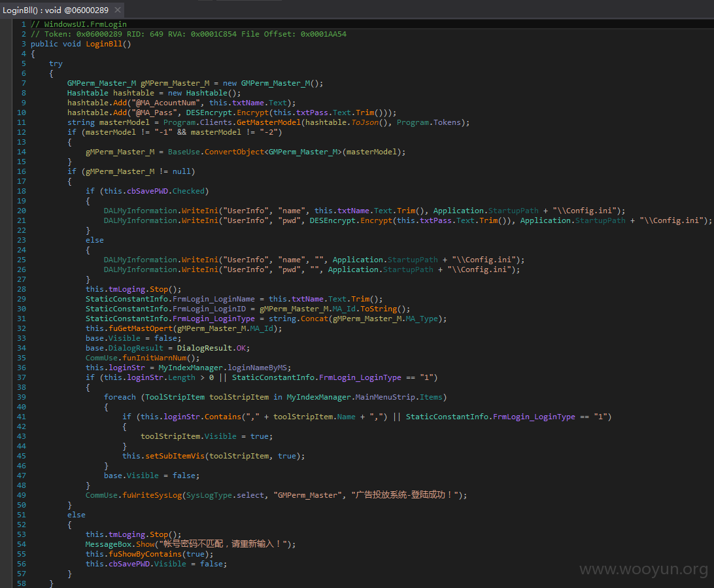Image resolution: width=714 pixels, height=588 pixels.
Task: Click the Contains method on line 41
Action: pyautogui.click(x=223, y=417)
